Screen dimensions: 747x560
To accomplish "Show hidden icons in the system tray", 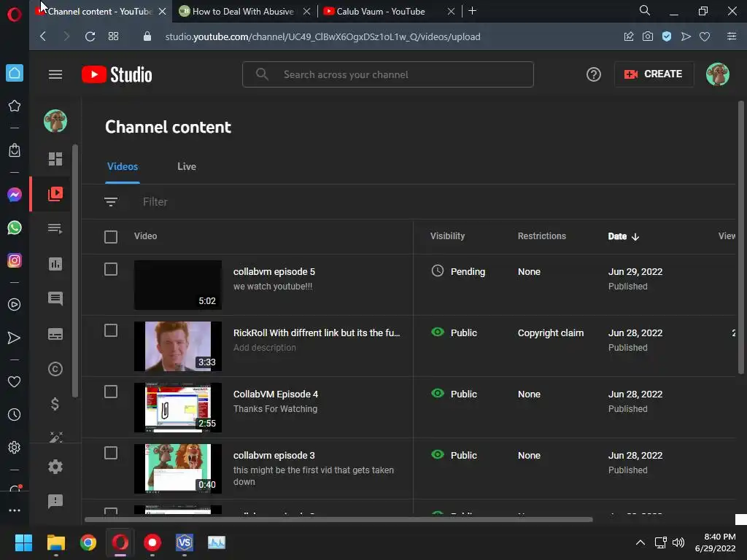I will [640, 542].
